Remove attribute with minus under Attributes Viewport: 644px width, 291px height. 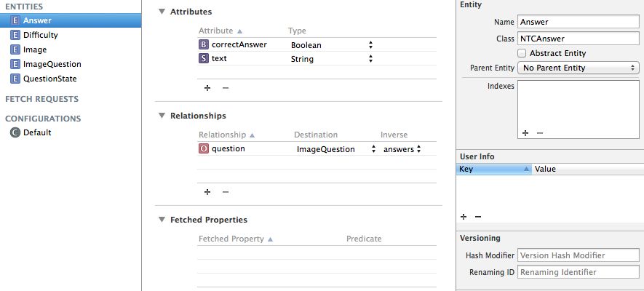(x=225, y=88)
